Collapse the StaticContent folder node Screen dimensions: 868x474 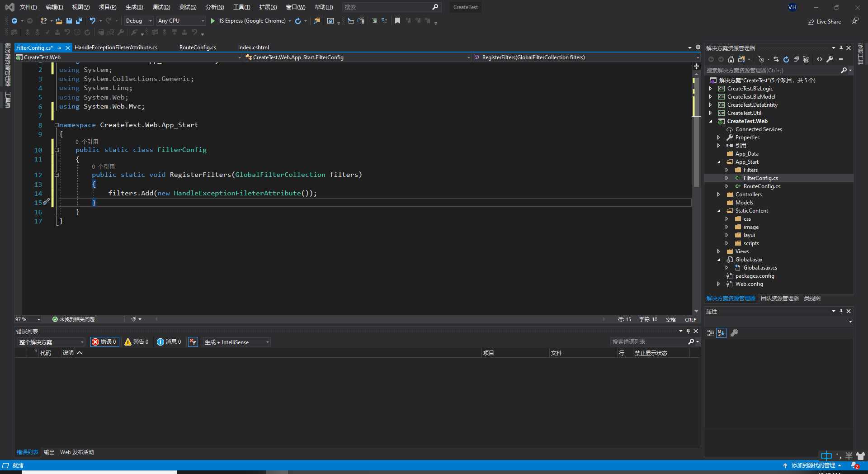pyautogui.click(x=719, y=211)
